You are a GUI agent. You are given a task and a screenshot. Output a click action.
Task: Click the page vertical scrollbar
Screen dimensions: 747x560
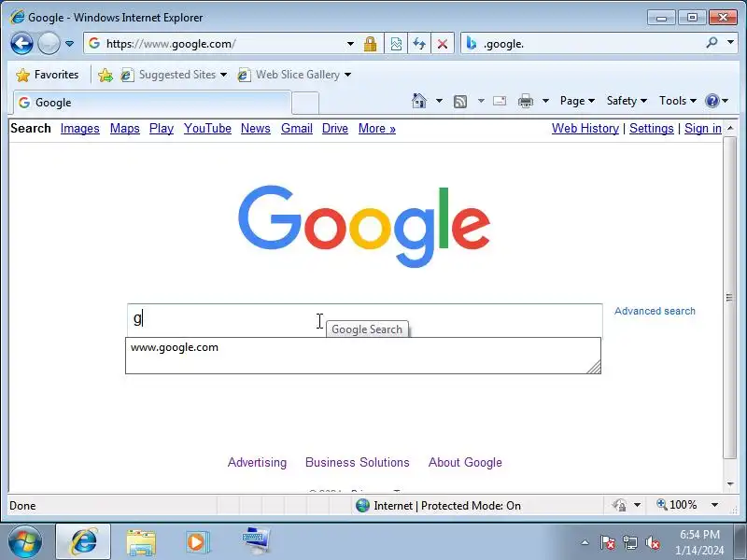pos(730,298)
